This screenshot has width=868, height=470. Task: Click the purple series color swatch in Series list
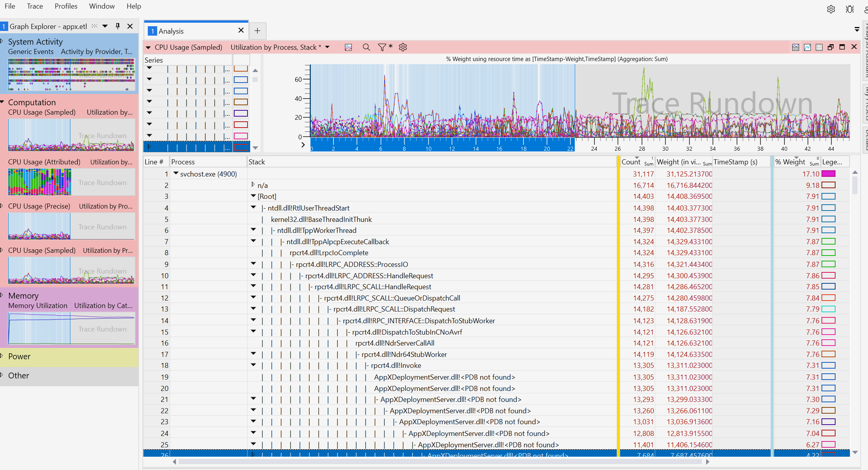[241, 113]
